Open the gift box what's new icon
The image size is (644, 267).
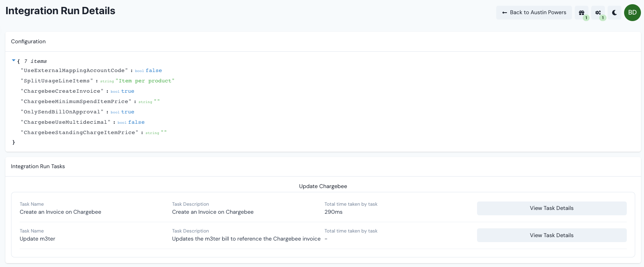582,13
